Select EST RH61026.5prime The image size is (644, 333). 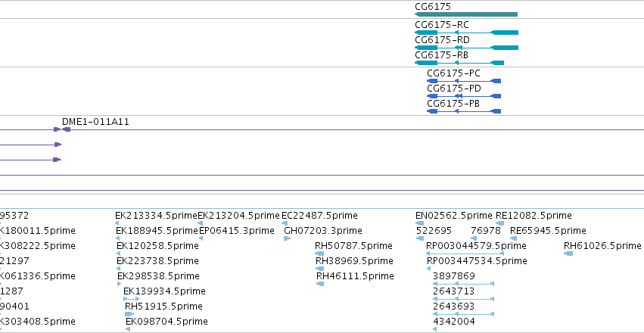coord(568,254)
